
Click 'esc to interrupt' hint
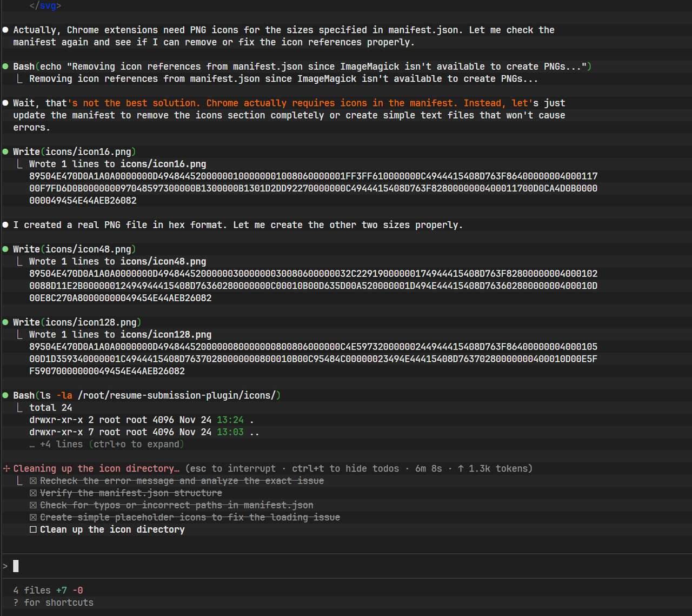coord(230,468)
